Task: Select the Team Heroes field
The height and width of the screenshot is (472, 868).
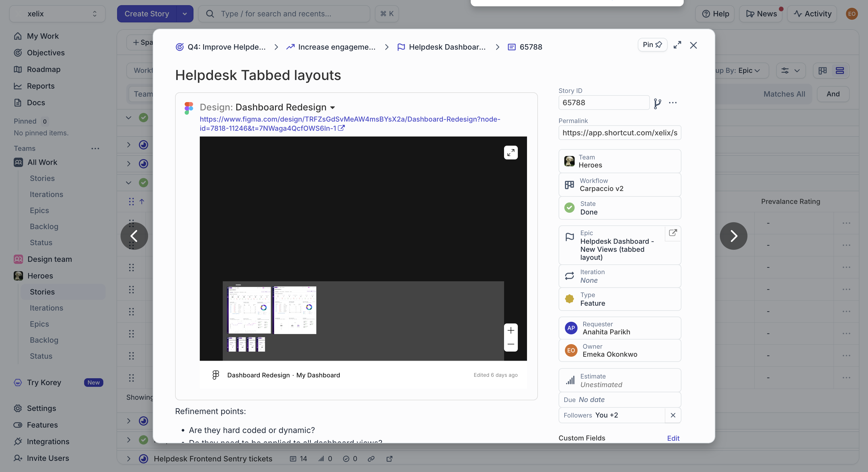Action: tap(619, 161)
